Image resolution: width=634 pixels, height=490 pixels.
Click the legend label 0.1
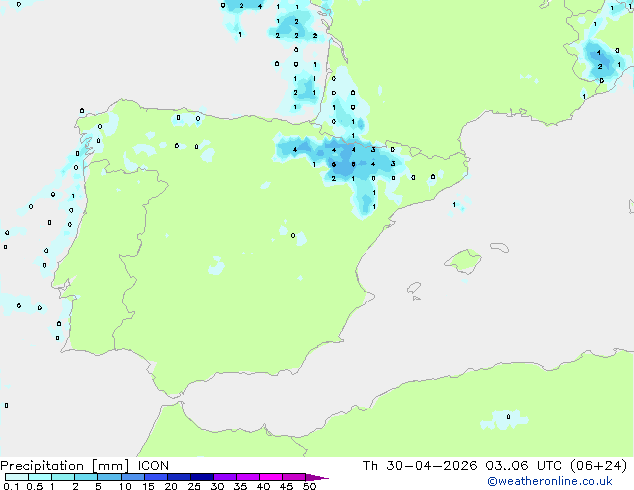tap(11, 486)
